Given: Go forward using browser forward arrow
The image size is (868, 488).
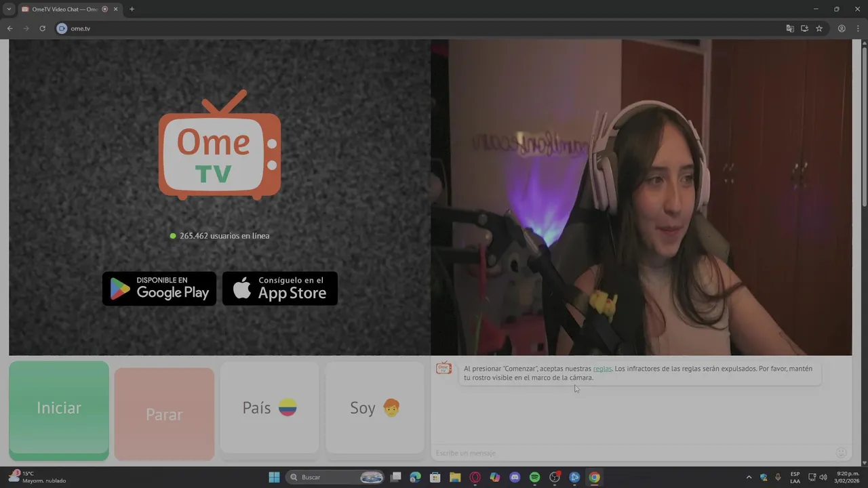Looking at the screenshot, I should point(26,28).
